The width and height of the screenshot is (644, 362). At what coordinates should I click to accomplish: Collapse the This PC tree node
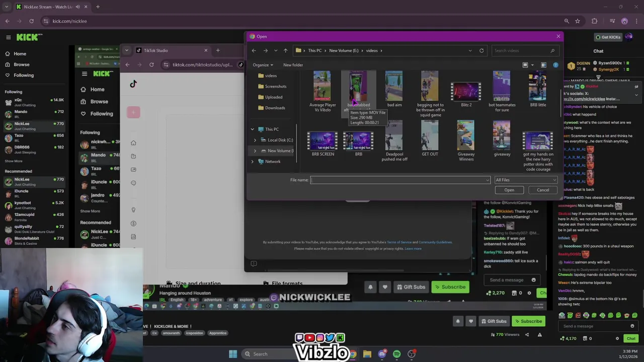253,129
